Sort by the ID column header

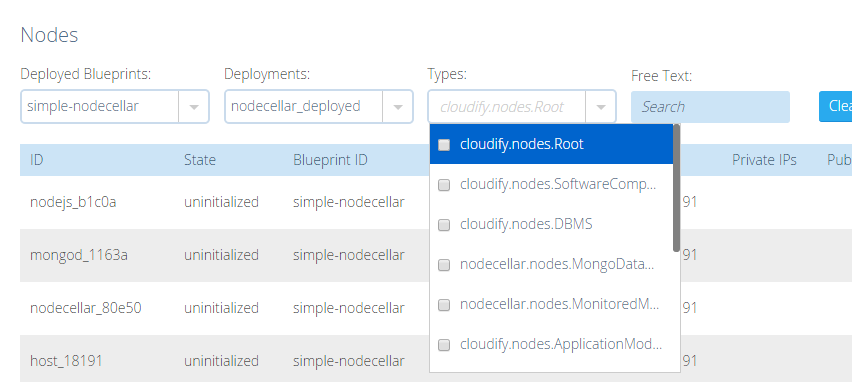36,160
